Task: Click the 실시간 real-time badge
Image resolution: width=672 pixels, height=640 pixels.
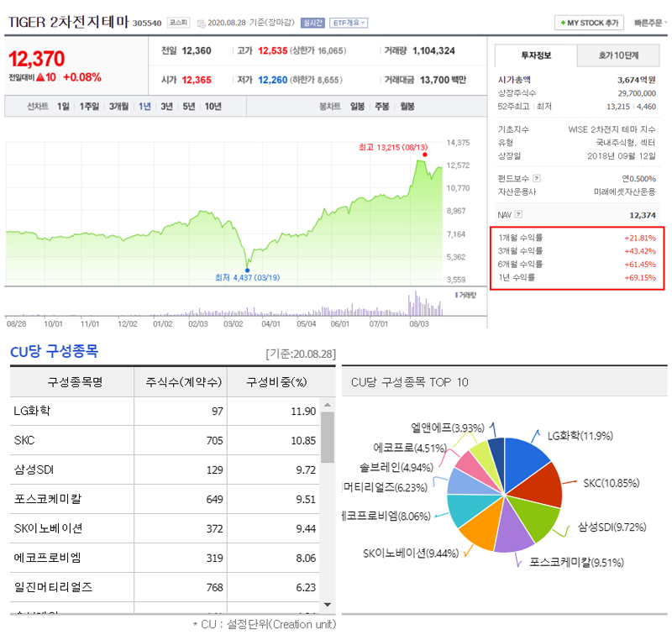Action: pos(312,23)
